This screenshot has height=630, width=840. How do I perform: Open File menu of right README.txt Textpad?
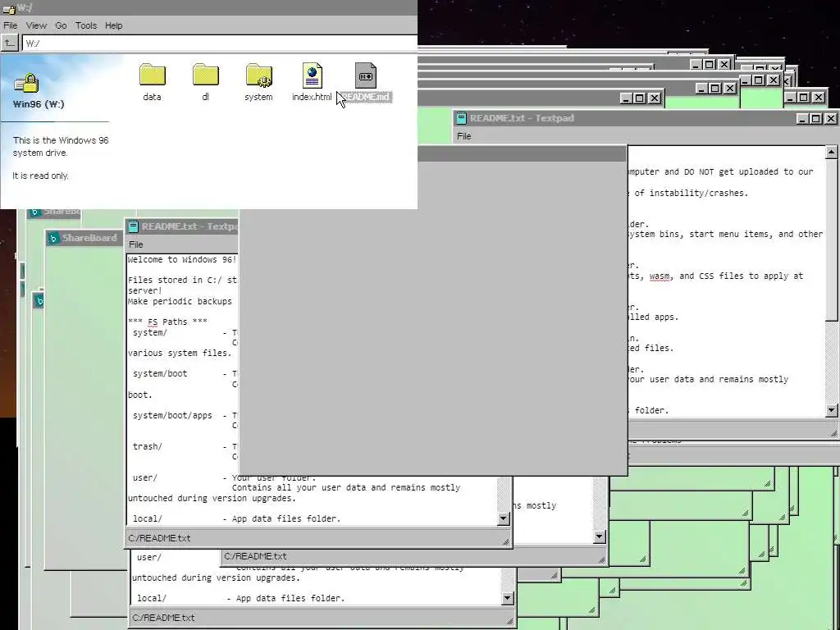464,137
